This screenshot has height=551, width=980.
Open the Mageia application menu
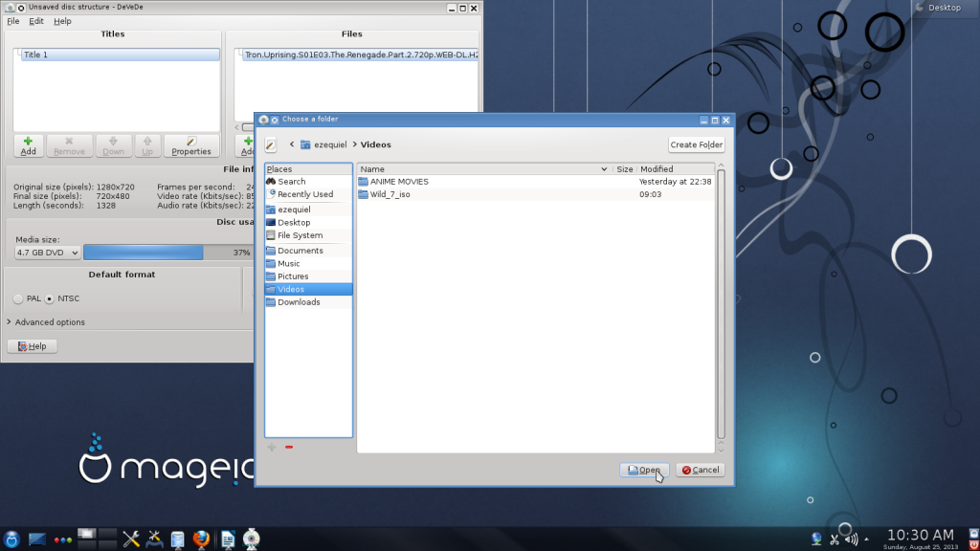coord(11,540)
